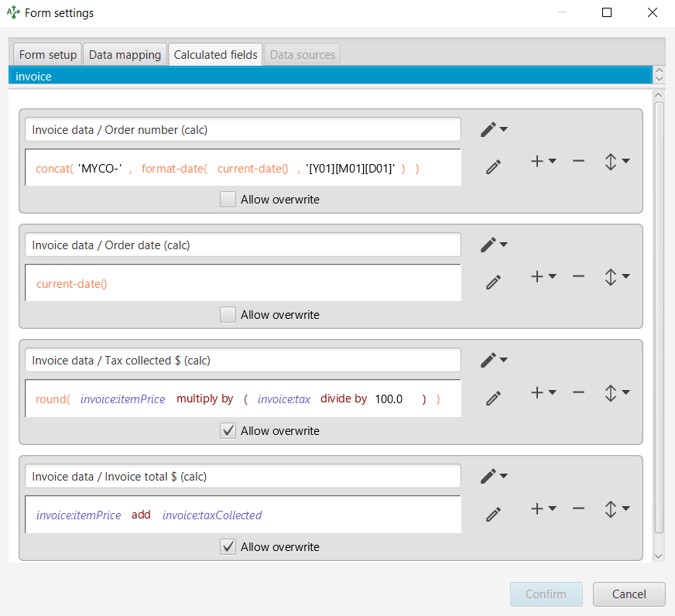This screenshot has height=616, width=675.
Task: Click the Invoice total name field
Action: [x=242, y=477]
